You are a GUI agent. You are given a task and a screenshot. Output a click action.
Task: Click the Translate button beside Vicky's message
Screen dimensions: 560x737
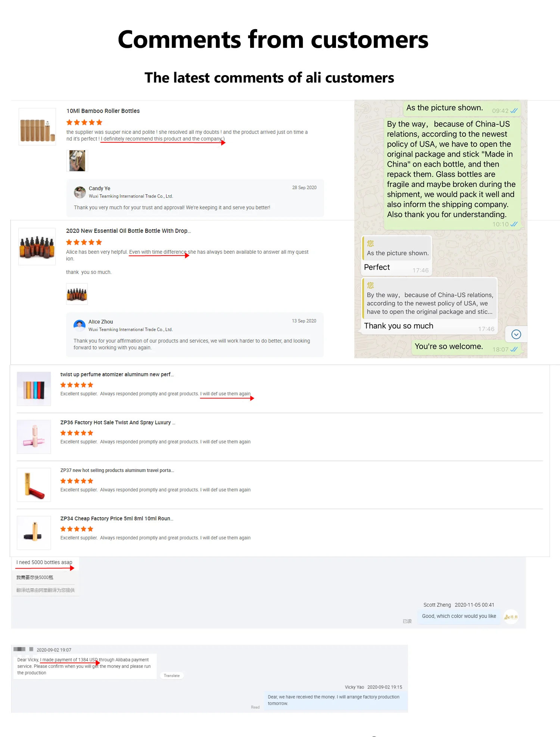tap(172, 675)
